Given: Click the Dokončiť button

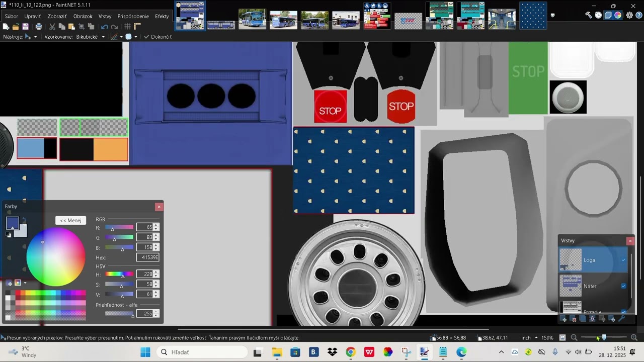Looking at the screenshot, I should point(157,37).
